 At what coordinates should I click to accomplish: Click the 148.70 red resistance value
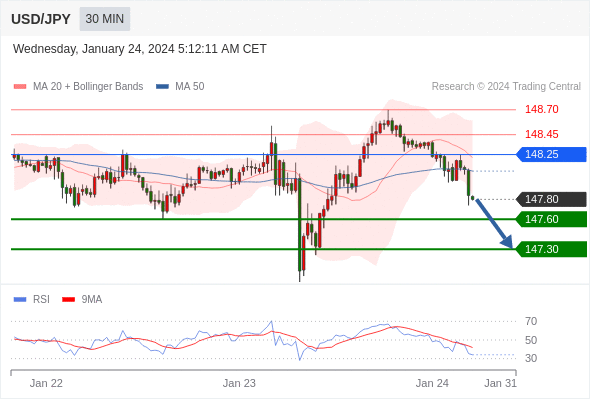[541, 110]
